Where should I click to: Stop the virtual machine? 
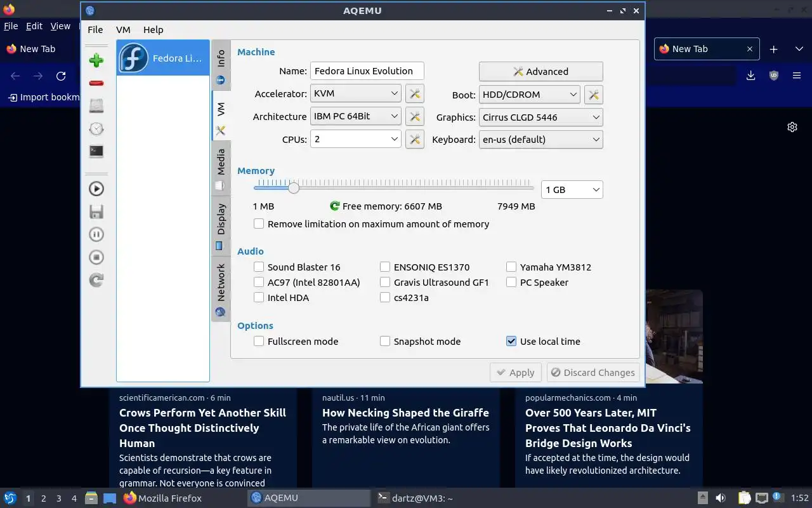tap(96, 257)
